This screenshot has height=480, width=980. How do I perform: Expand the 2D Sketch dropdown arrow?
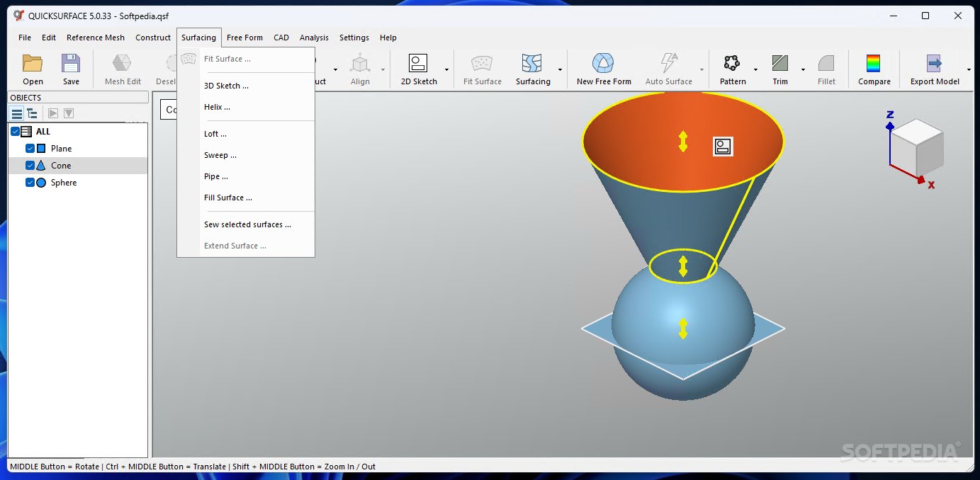446,69
